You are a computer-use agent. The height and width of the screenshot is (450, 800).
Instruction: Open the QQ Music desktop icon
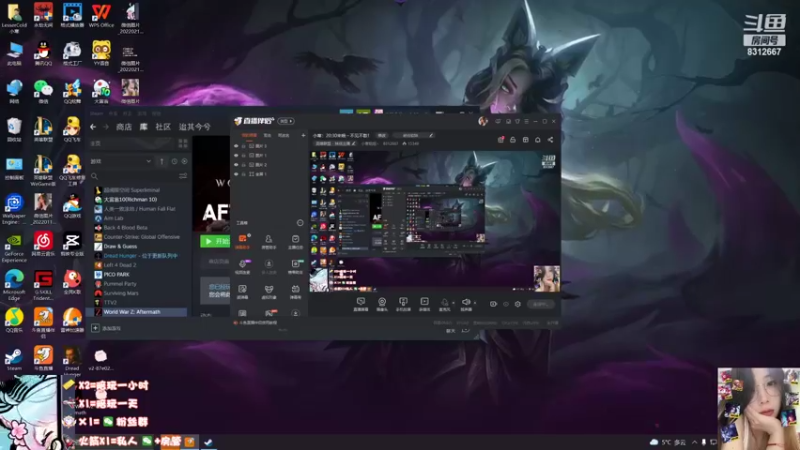(14, 320)
